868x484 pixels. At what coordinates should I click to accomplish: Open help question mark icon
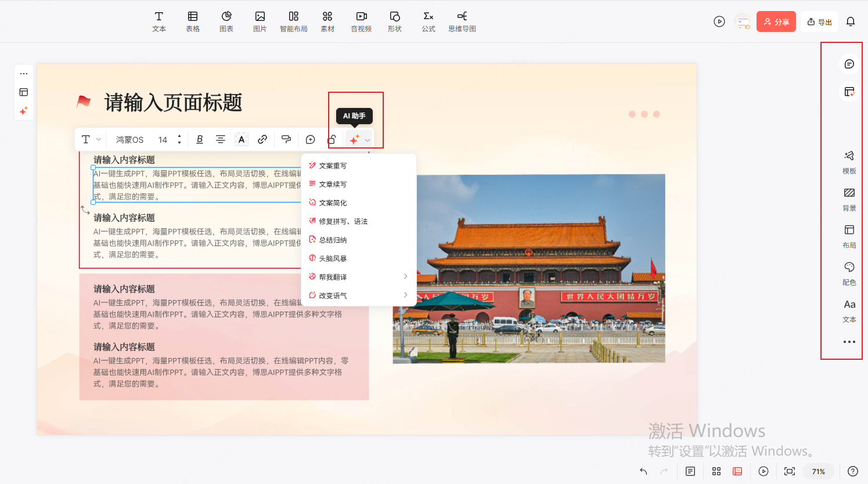853,471
